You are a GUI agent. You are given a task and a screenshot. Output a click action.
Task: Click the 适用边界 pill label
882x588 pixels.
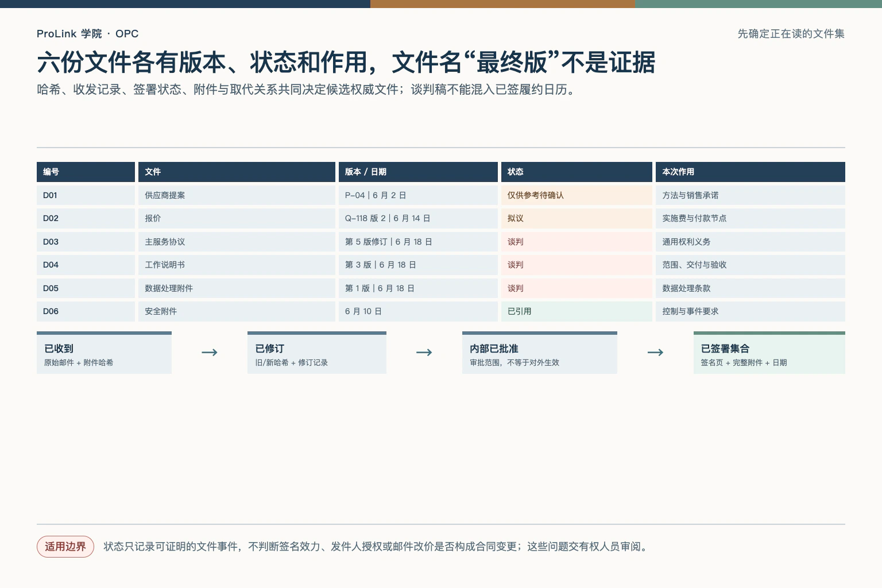tap(65, 547)
